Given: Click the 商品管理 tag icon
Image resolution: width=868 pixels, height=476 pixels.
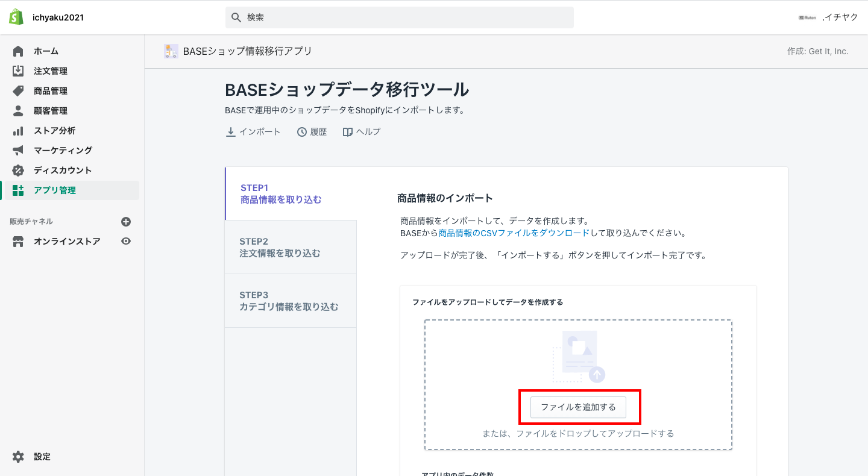Looking at the screenshot, I should (18, 91).
